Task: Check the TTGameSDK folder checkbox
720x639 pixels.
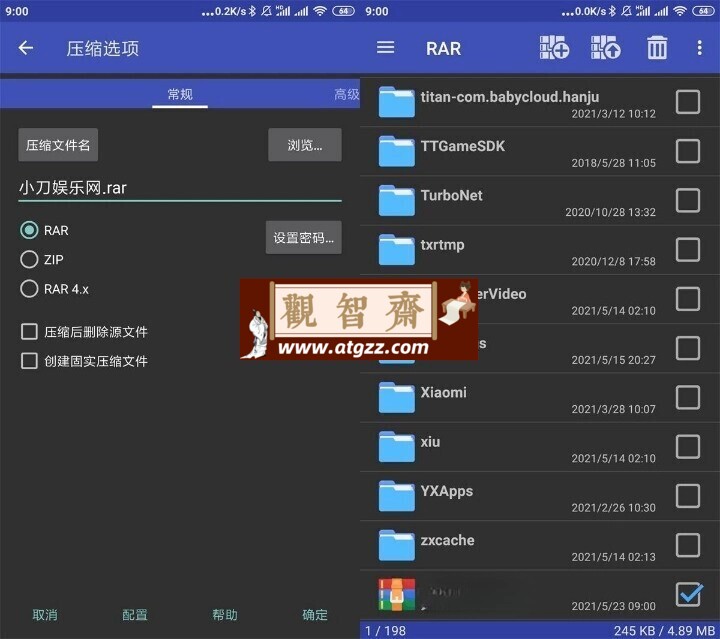Action: [688, 151]
